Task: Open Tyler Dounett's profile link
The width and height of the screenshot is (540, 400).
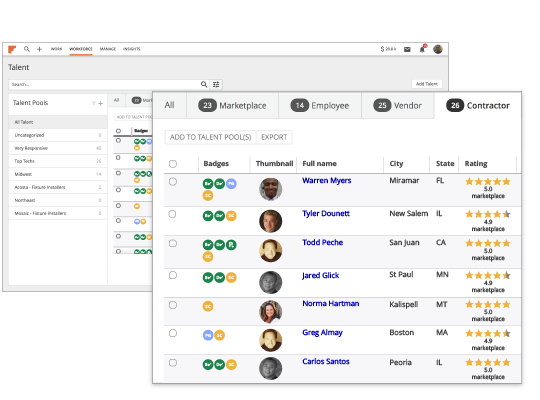Action: point(326,214)
